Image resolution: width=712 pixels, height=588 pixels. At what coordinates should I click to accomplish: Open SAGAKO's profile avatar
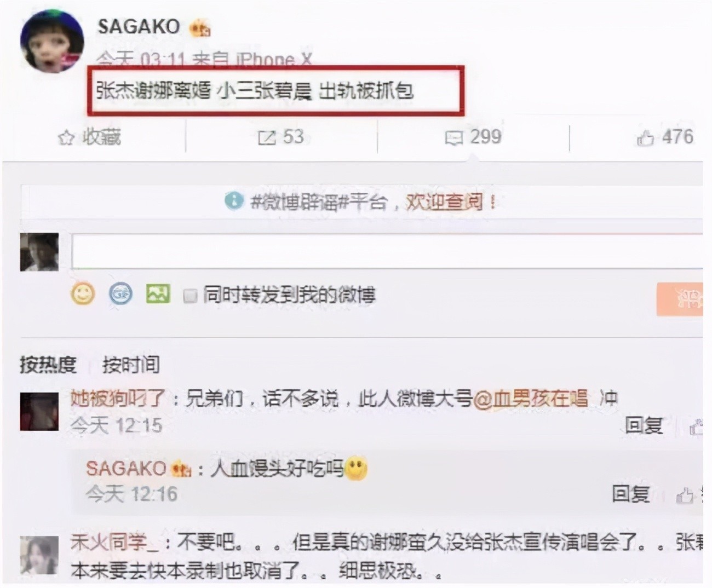[x=52, y=41]
